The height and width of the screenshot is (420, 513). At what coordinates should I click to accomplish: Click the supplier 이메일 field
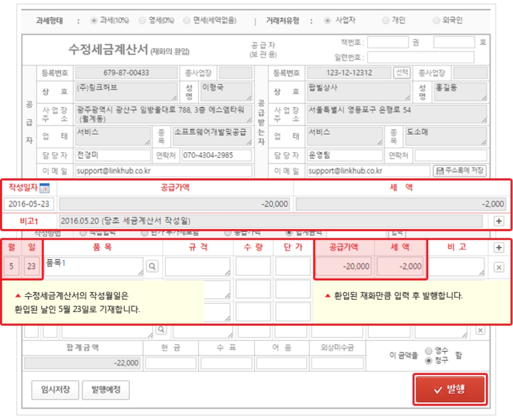point(164,171)
